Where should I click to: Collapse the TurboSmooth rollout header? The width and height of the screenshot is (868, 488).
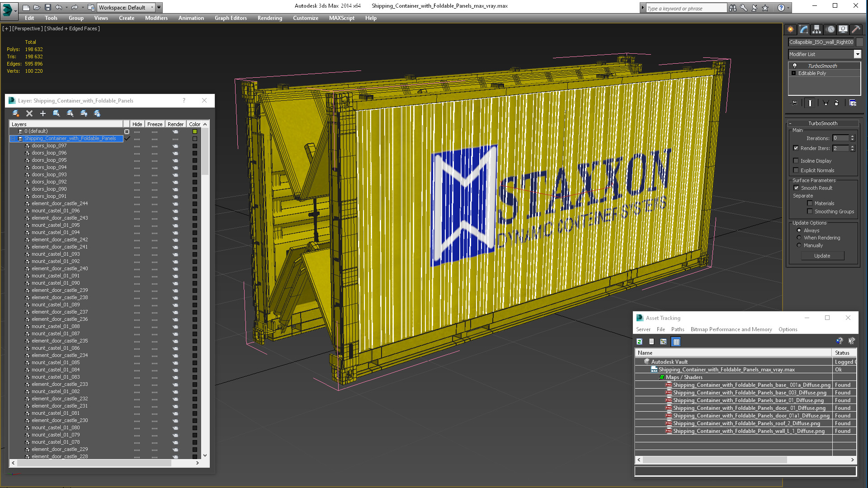tap(823, 123)
